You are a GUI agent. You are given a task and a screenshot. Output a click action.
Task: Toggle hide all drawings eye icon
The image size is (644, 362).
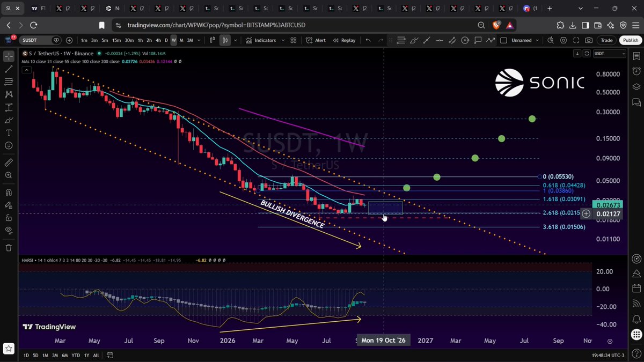pyautogui.click(x=9, y=231)
